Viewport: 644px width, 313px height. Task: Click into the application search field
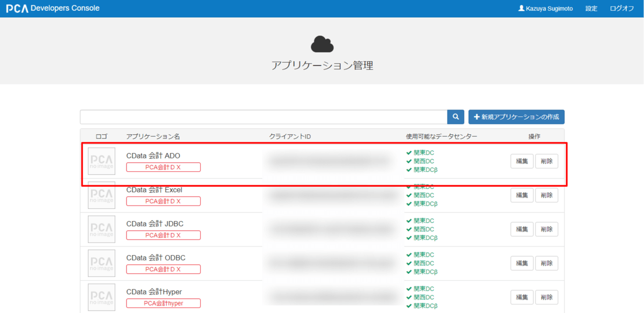tap(263, 117)
